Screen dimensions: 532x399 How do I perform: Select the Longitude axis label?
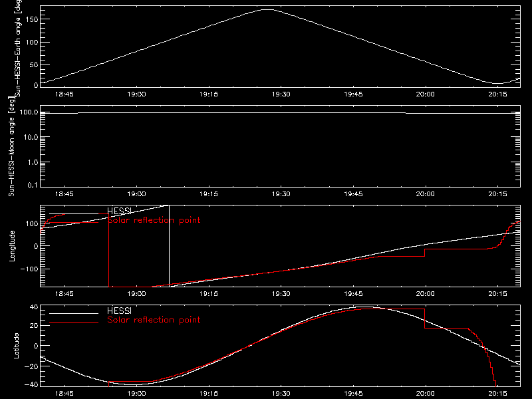click(12, 246)
